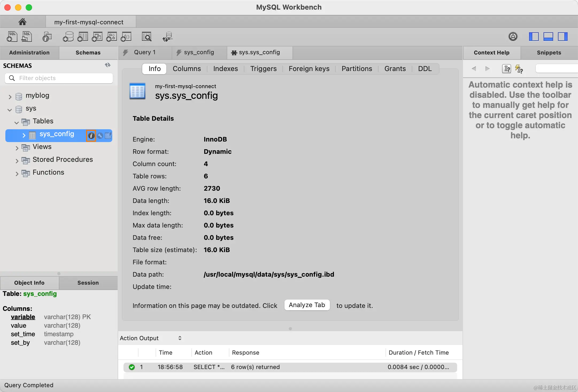The width and height of the screenshot is (578, 392).
Task: Switch to the Session tab
Action: 88,283
